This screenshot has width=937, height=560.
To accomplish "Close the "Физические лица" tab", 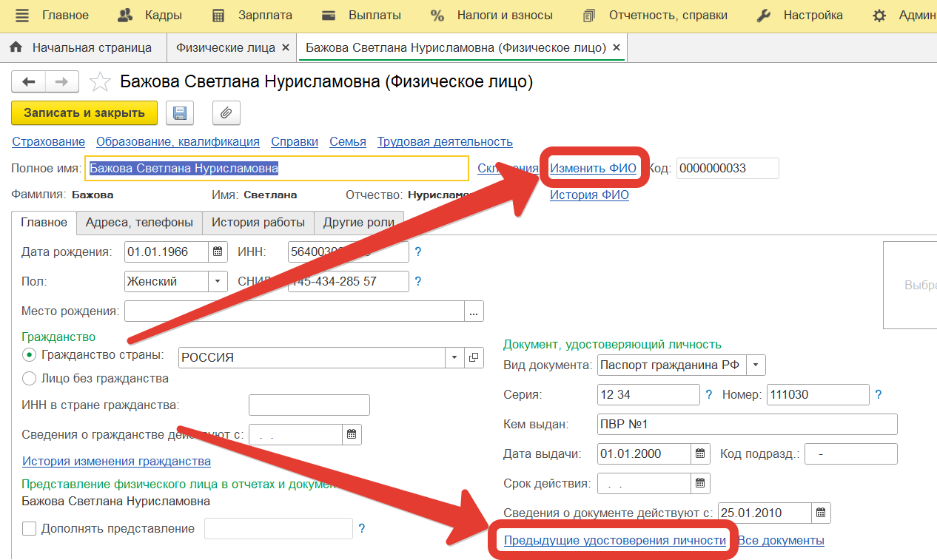I will point(286,47).
